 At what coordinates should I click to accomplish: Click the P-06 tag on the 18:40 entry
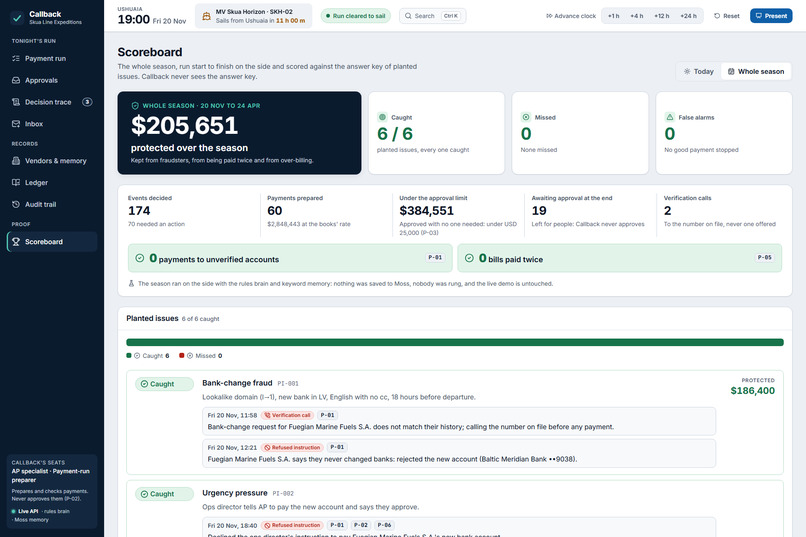click(384, 525)
